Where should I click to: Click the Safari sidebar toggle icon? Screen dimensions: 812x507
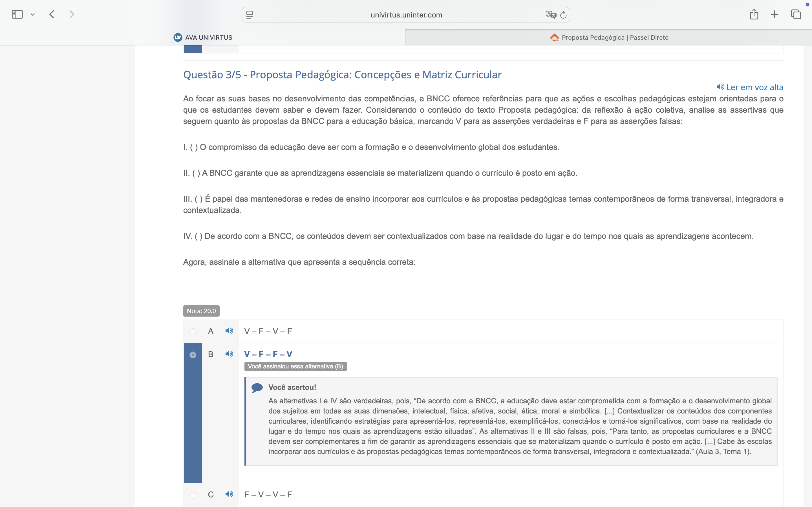coord(17,14)
